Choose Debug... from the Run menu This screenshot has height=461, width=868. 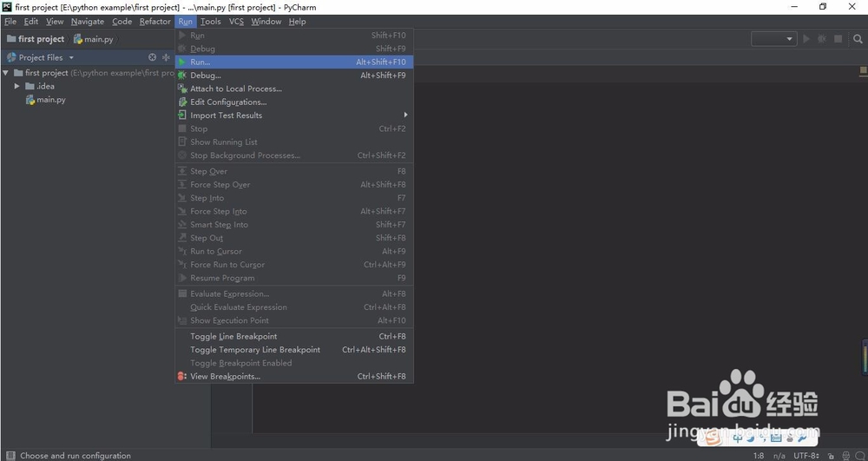(294, 76)
